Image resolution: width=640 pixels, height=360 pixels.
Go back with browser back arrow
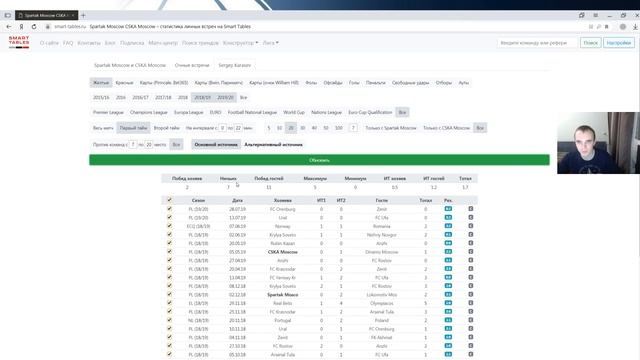pos(9,27)
